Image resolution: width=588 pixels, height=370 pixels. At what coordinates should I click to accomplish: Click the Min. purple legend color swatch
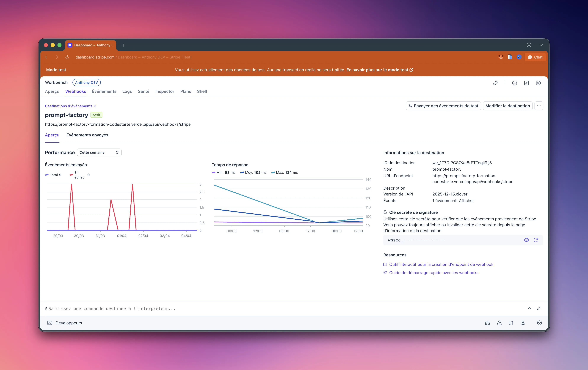pyautogui.click(x=213, y=172)
